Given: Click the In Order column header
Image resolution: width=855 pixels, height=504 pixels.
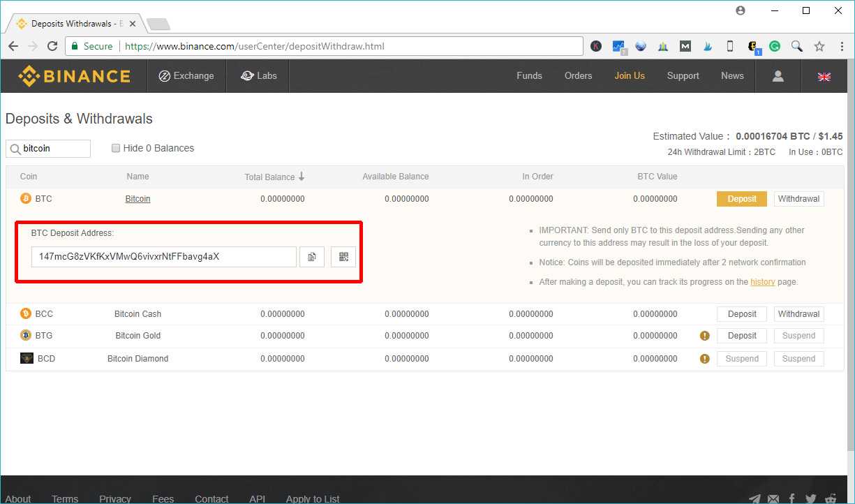Looking at the screenshot, I should tap(537, 177).
